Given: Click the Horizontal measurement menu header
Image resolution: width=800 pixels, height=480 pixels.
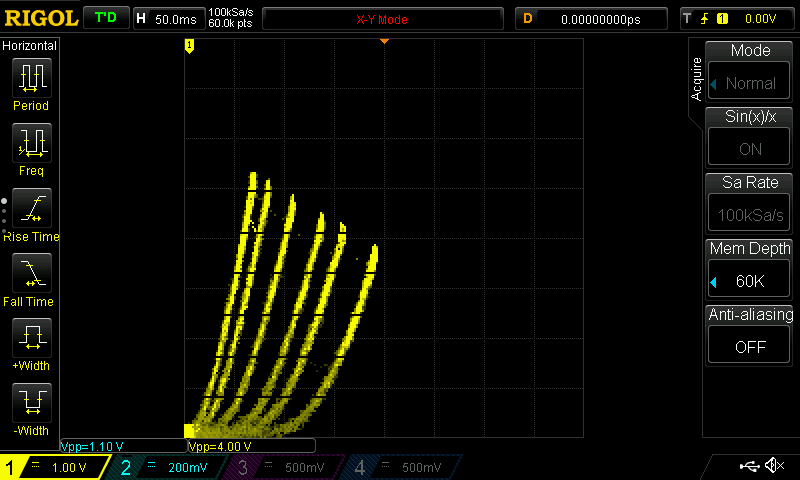Looking at the screenshot, I should coord(30,46).
